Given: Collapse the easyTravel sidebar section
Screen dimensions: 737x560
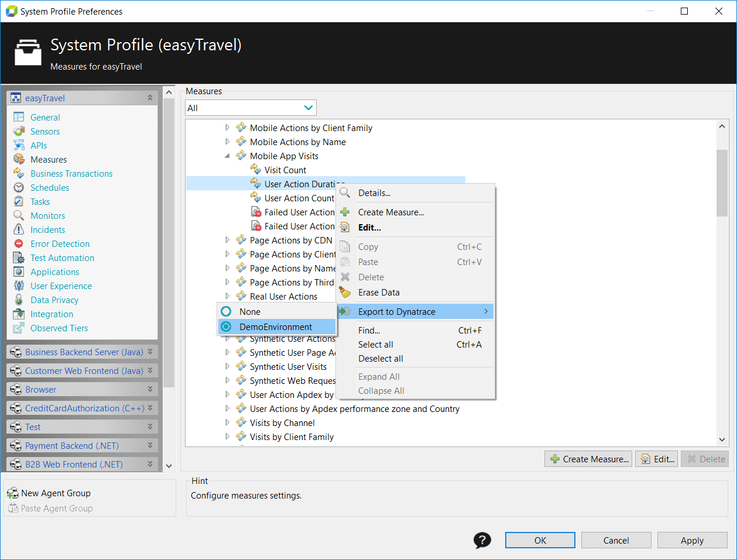Looking at the screenshot, I should coord(150,98).
